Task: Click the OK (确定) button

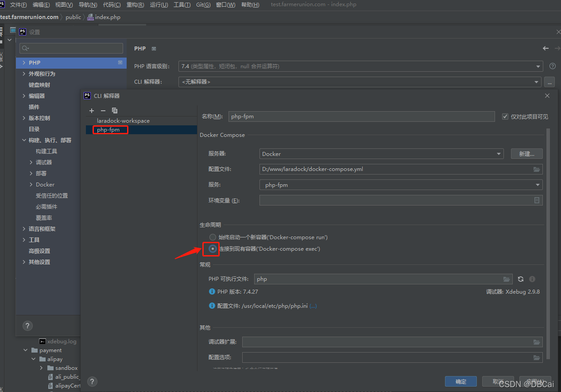Action: tap(461, 381)
